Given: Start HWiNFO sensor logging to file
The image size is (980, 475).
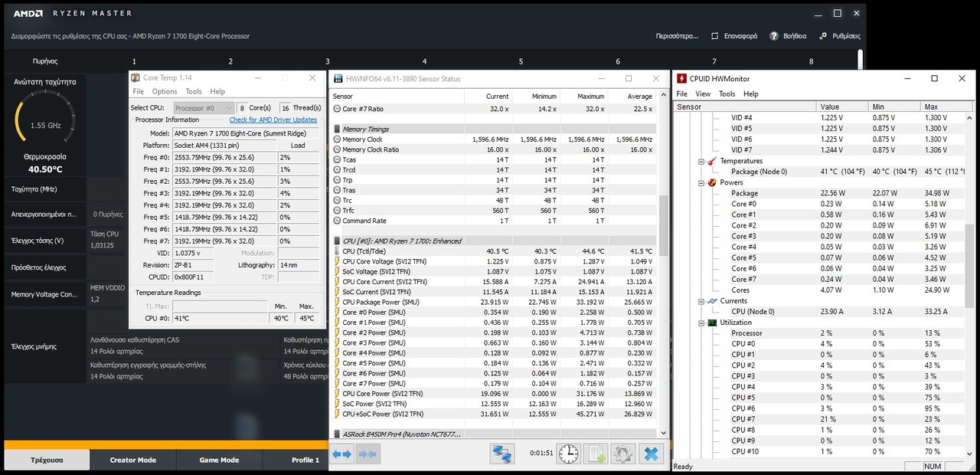Looking at the screenshot, I should pyautogui.click(x=596, y=454).
